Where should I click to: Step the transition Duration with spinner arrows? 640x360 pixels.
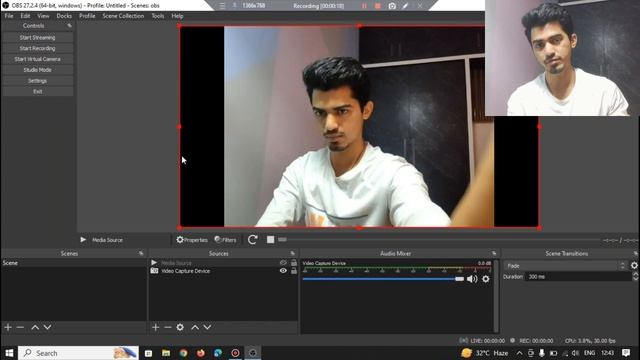point(635,276)
